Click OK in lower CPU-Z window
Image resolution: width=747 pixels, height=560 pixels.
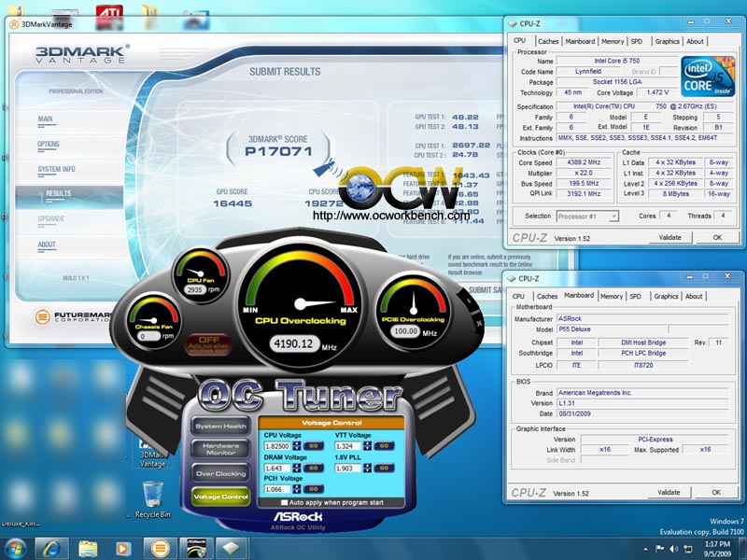(716, 493)
